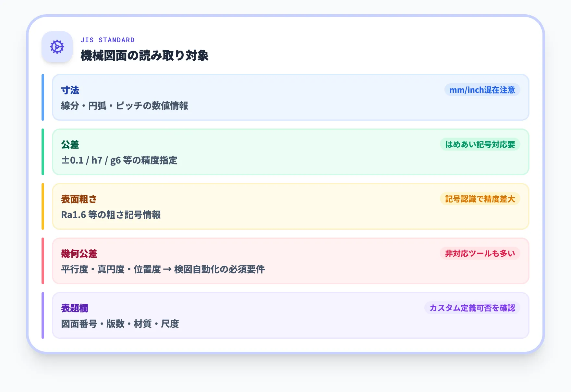Select the JIS STANDARD header label
The image size is (571, 392).
click(107, 40)
